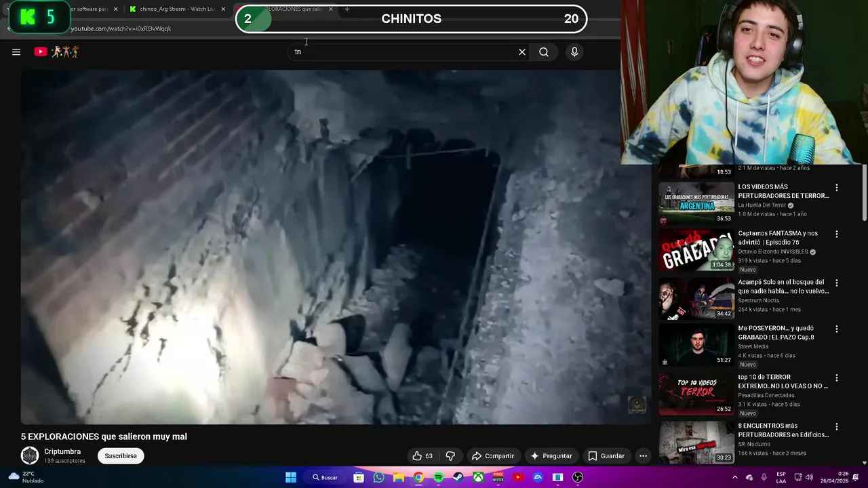Open 'Acampé Solo en el bosque' title

[783, 287]
